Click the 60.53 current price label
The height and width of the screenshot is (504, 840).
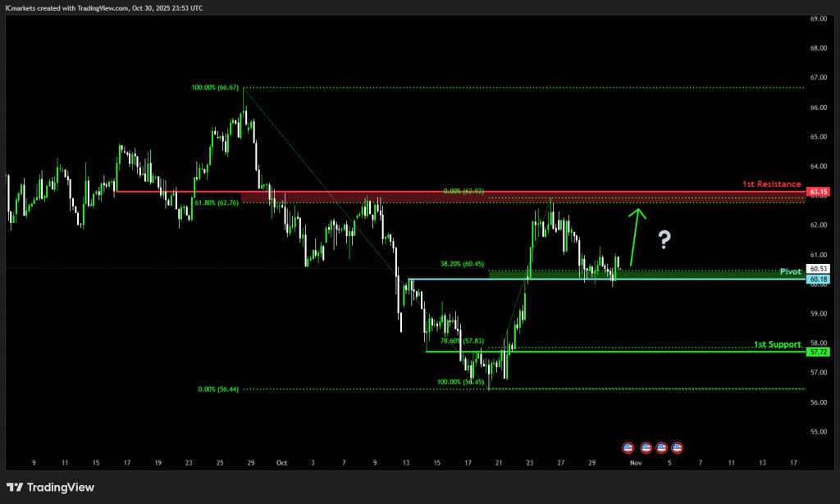click(819, 268)
